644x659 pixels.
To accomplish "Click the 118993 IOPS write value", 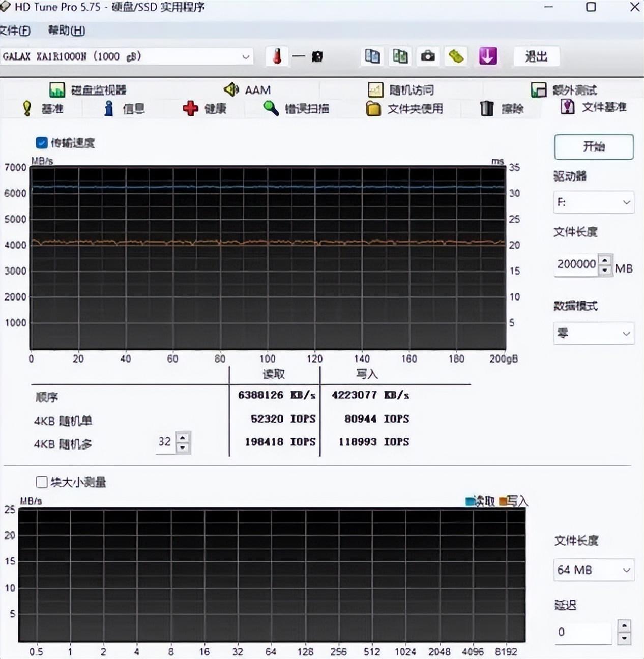I will pos(374,442).
